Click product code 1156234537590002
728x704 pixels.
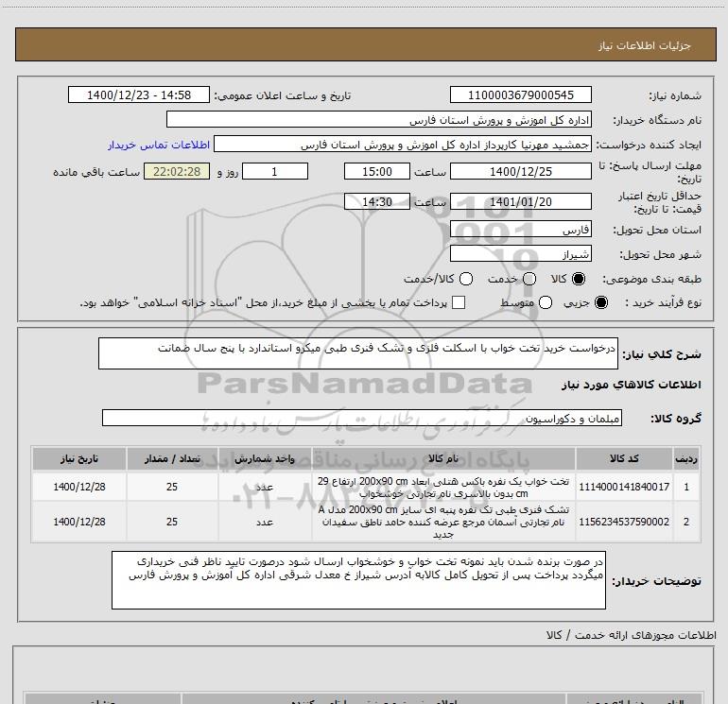click(x=624, y=522)
